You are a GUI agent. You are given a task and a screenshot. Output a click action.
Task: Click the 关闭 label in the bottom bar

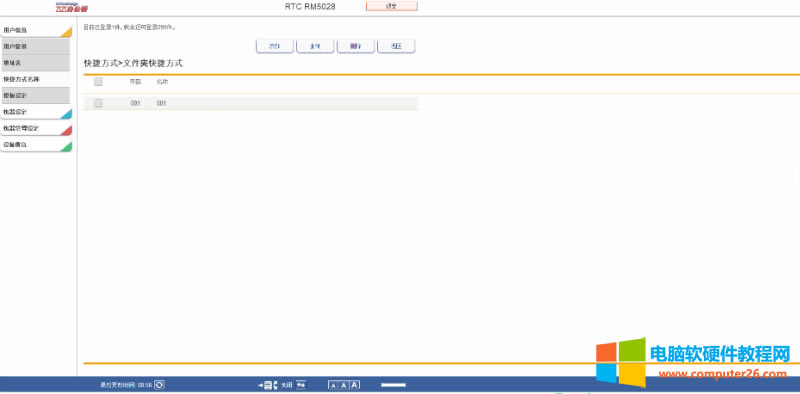coord(287,385)
